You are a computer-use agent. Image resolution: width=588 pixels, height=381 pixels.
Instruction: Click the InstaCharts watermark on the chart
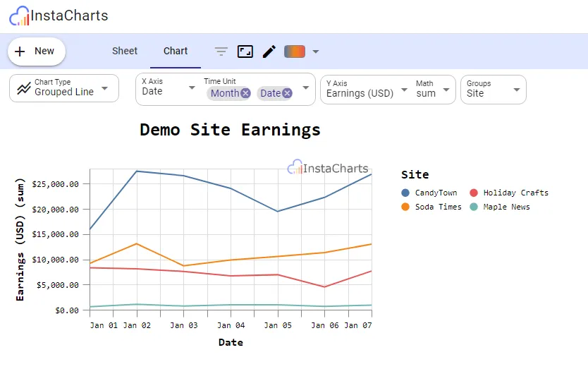click(x=328, y=168)
